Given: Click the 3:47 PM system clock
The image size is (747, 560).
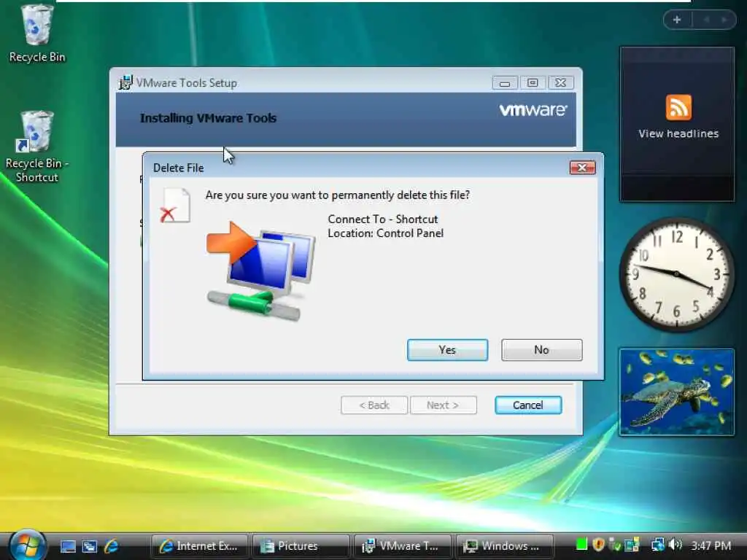Looking at the screenshot, I should [x=711, y=545].
